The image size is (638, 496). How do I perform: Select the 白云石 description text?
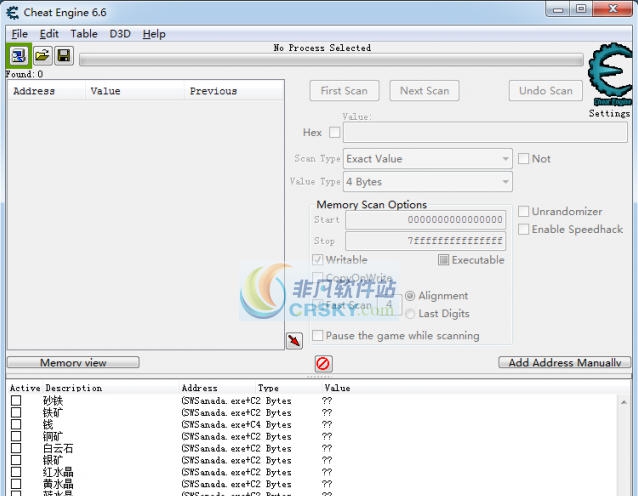click(58, 448)
